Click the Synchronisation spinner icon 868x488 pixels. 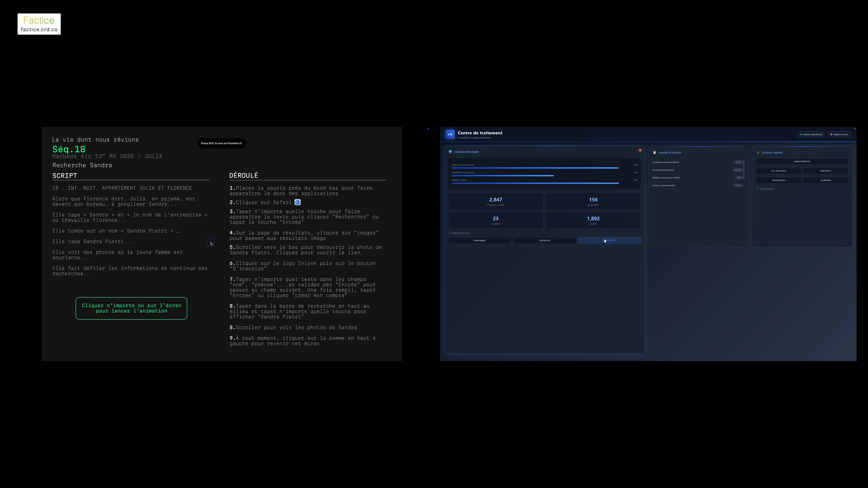coord(757,189)
